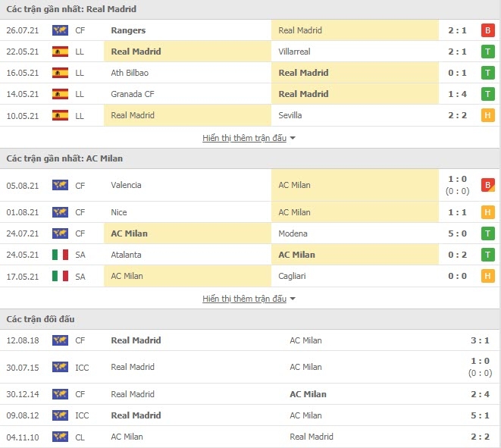Select the Ath Bilbao team name
Viewport: 501px width, 448px height.
click(x=130, y=73)
